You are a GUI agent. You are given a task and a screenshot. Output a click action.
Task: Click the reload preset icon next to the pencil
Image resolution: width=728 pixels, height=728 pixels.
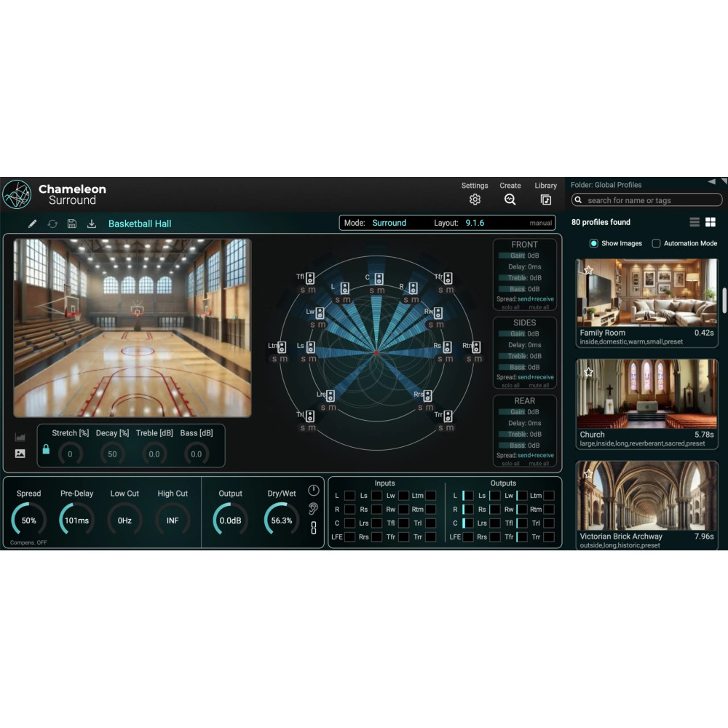coord(52,223)
